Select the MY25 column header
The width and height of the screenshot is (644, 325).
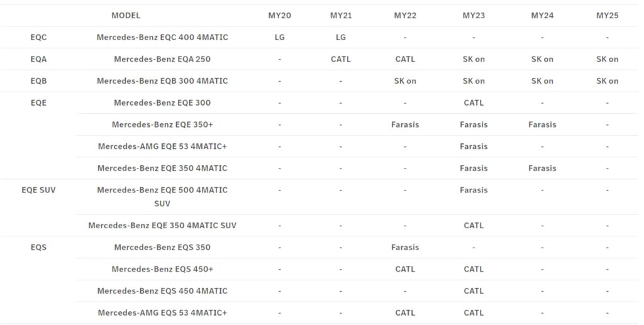[607, 16]
